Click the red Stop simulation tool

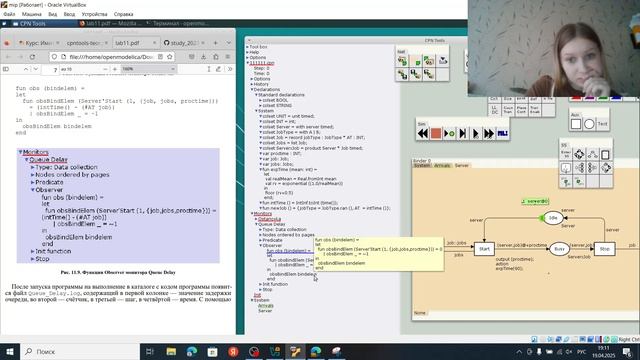point(436,133)
